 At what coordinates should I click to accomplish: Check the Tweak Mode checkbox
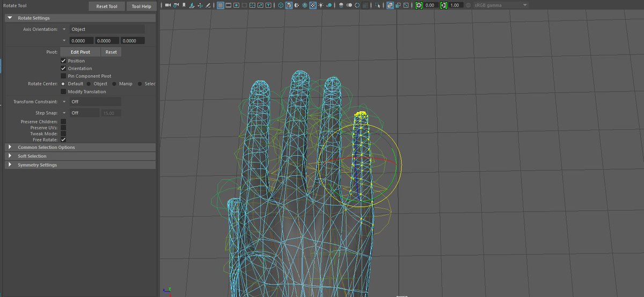63,133
